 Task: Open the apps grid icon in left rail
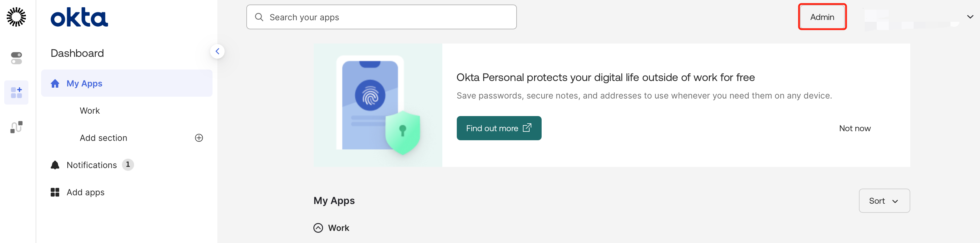pyautogui.click(x=16, y=92)
